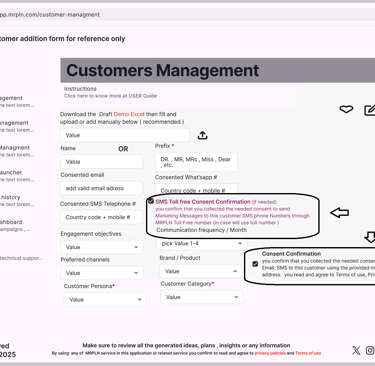Click the Demo Excel download link
The height and width of the screenshot is (366, 375).
coord(129,114)
